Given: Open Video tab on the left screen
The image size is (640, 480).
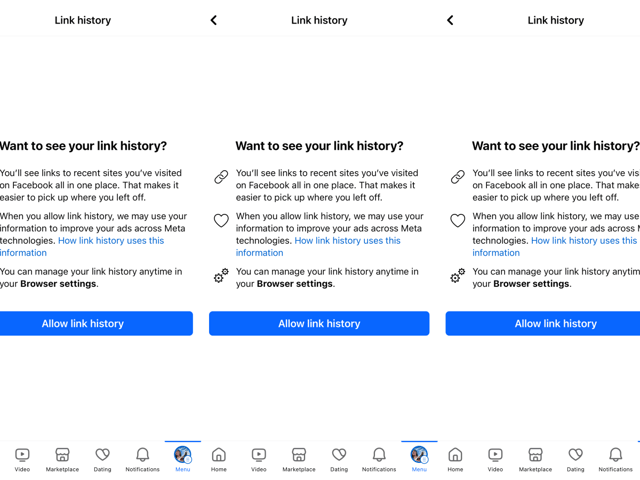Looking at the screenshot, I should (x=22, y=459).
